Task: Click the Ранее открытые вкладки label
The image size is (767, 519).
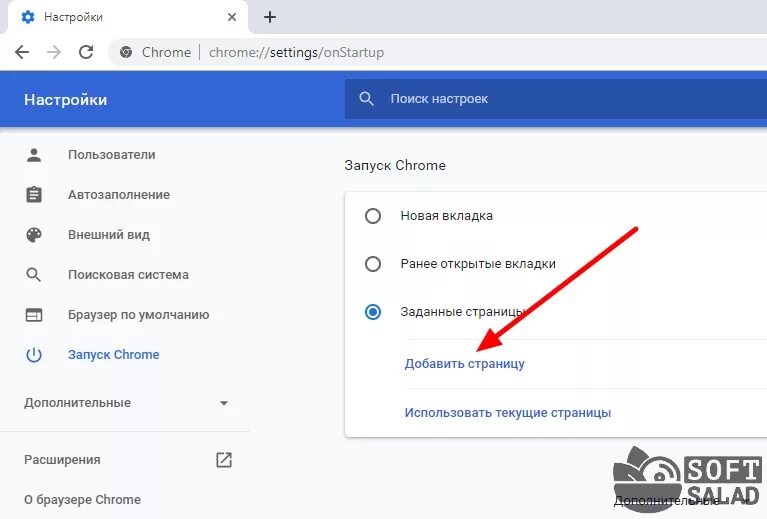Action: tap(478, 264)
